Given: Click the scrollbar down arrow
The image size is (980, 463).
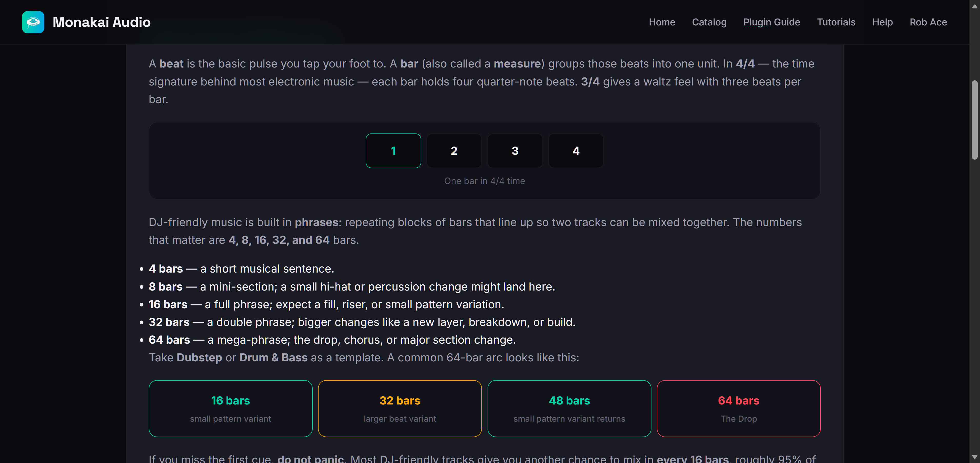Looking at the screenshot, I should [974, 457].
